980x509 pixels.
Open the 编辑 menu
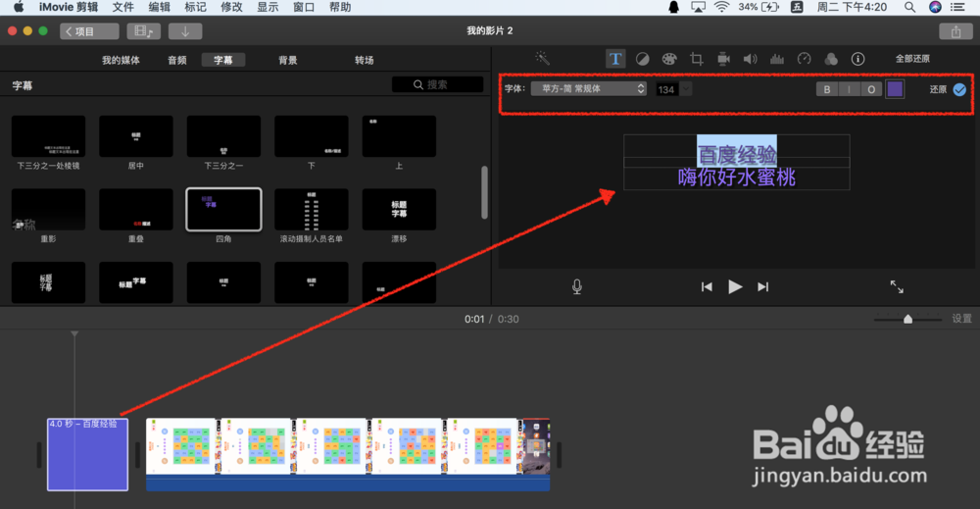click(160, 7)
